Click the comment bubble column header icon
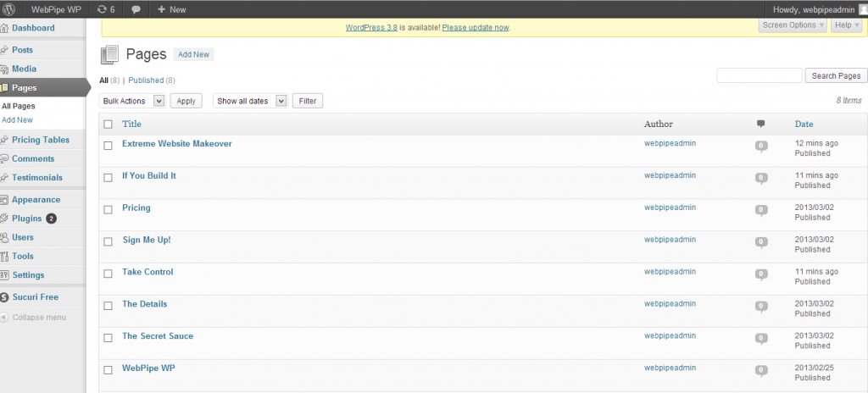The image size is (868, 393). click(x=760, y=125)
